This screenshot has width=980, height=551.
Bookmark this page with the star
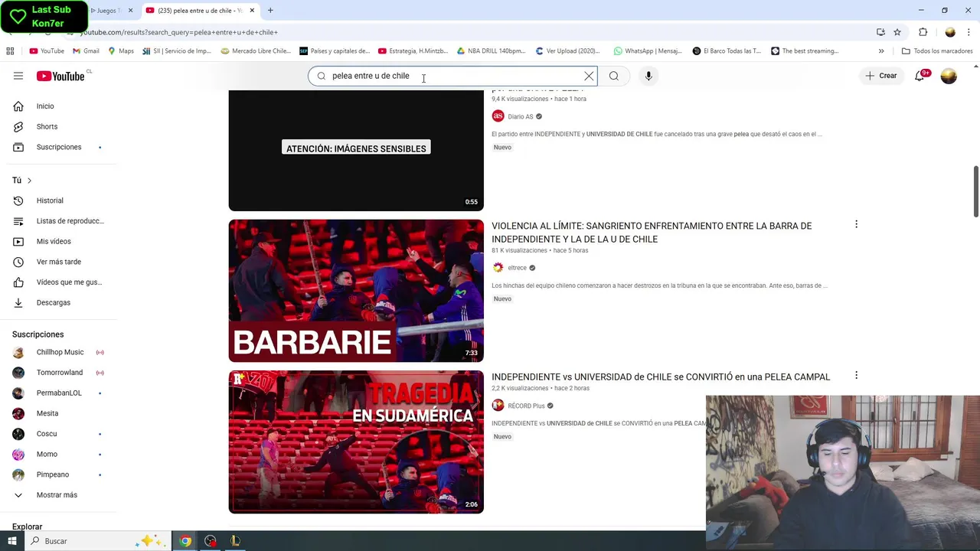pos(897,32)
